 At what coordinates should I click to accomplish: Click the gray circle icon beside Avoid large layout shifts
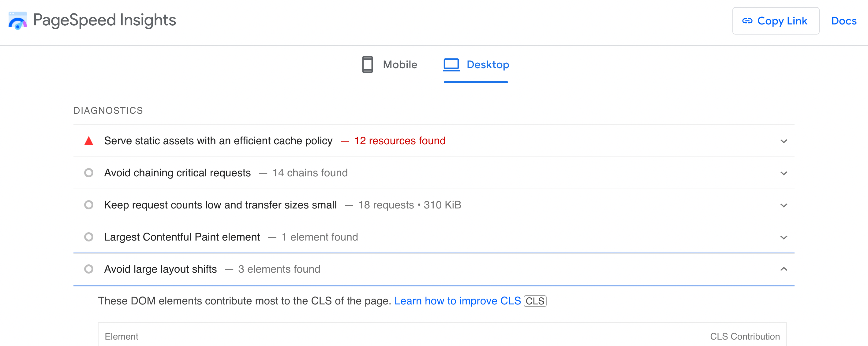[x=89, y=269]
